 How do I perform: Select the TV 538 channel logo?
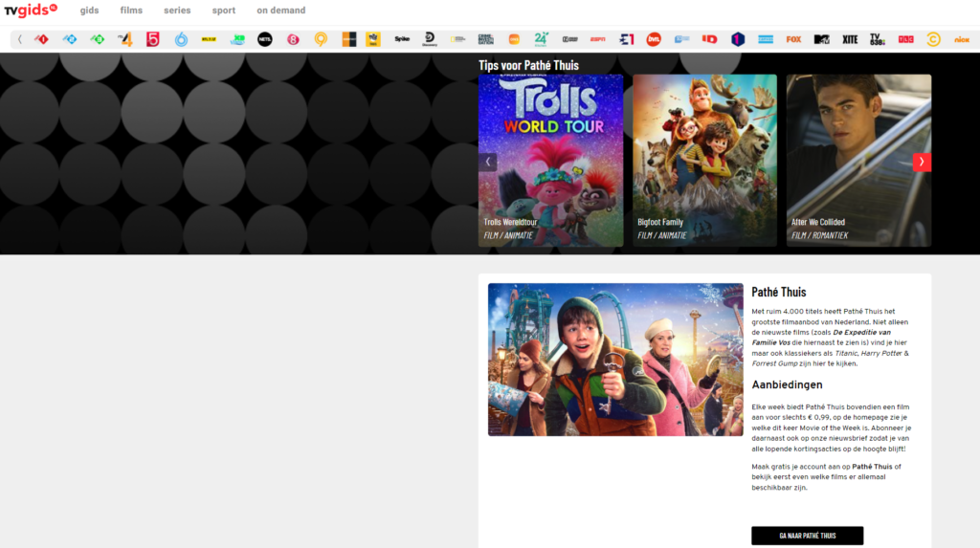tap(878, 39)
